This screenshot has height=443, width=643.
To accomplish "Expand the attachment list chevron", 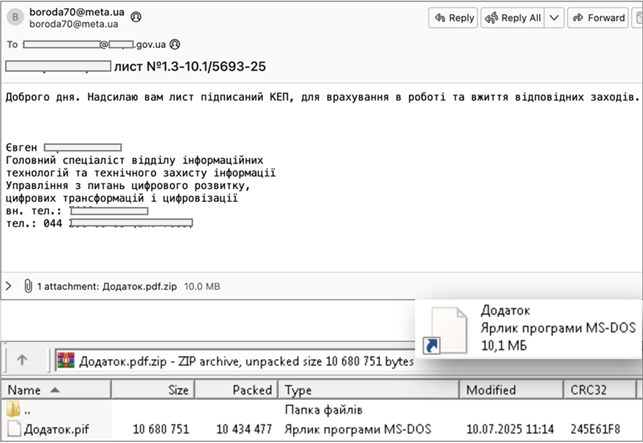I will point(9,286).
